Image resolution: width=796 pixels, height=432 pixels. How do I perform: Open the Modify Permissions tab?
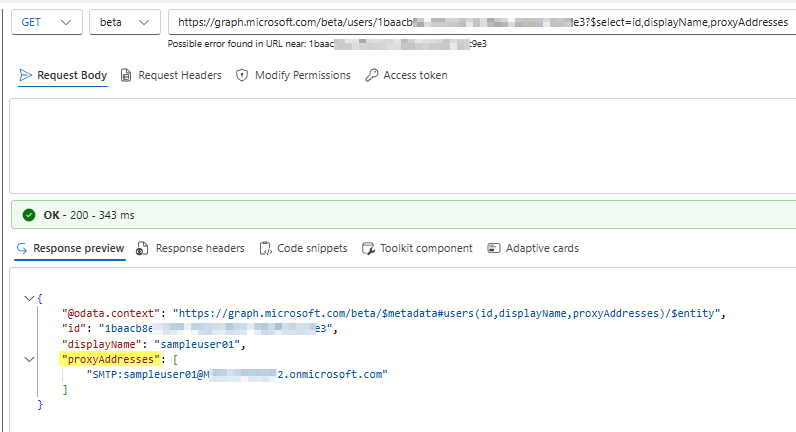(x=293, y=75)
